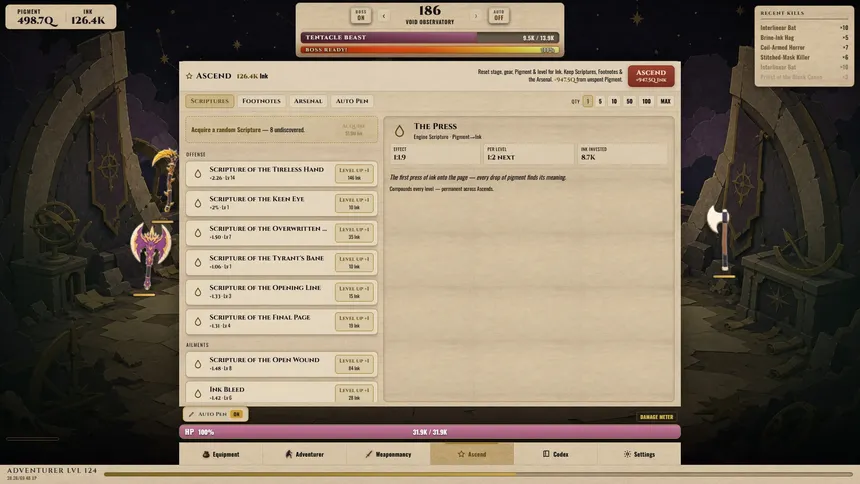Click The Press ink drop icon in detail panel

(x=399, y=131)
